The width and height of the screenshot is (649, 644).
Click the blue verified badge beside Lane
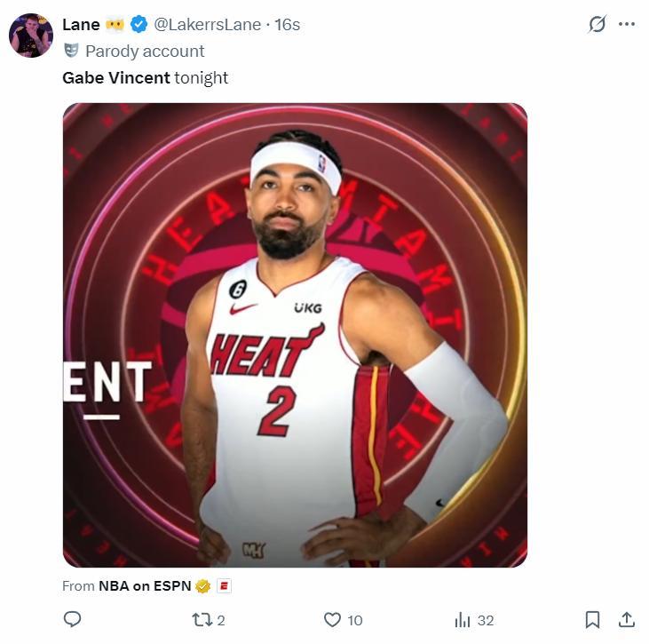pos(139,25)
